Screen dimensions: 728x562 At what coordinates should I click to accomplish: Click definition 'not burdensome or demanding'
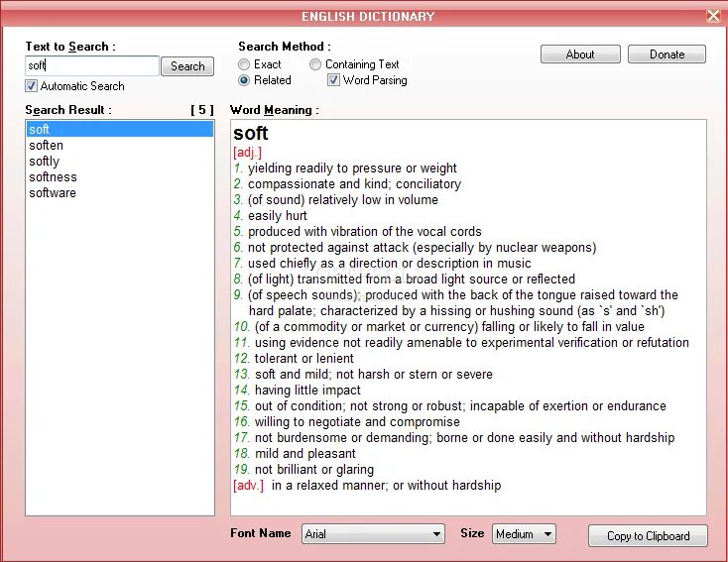465,438
